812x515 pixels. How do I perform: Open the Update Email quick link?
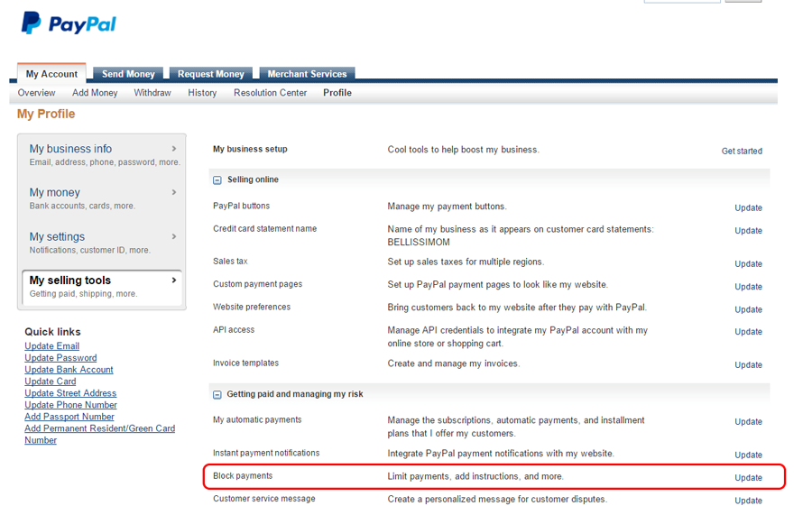(x=51, y=345)
